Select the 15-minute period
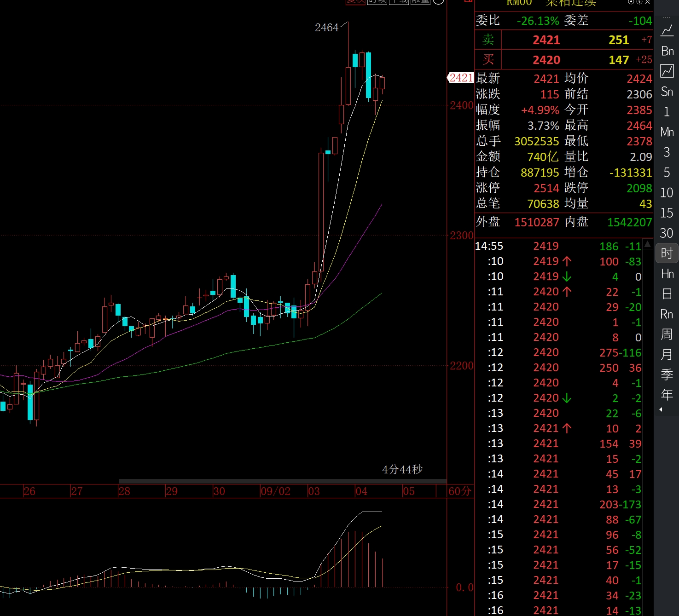 pos(667,213)
